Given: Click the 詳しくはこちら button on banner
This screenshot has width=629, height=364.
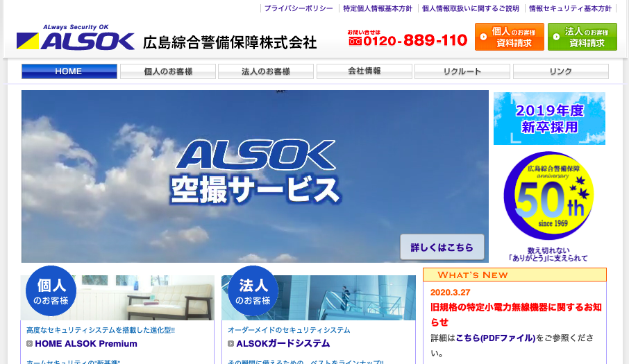Looking at the screenshot, I should point(442,247).
